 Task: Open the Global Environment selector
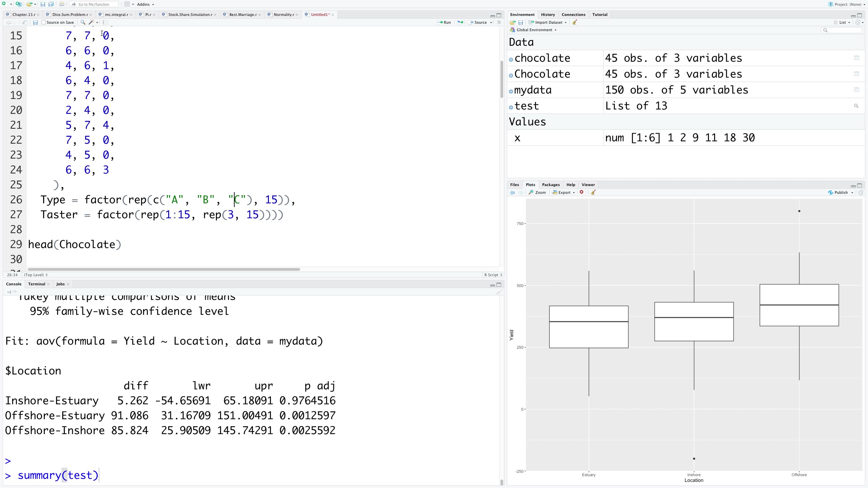click(534, 30)
